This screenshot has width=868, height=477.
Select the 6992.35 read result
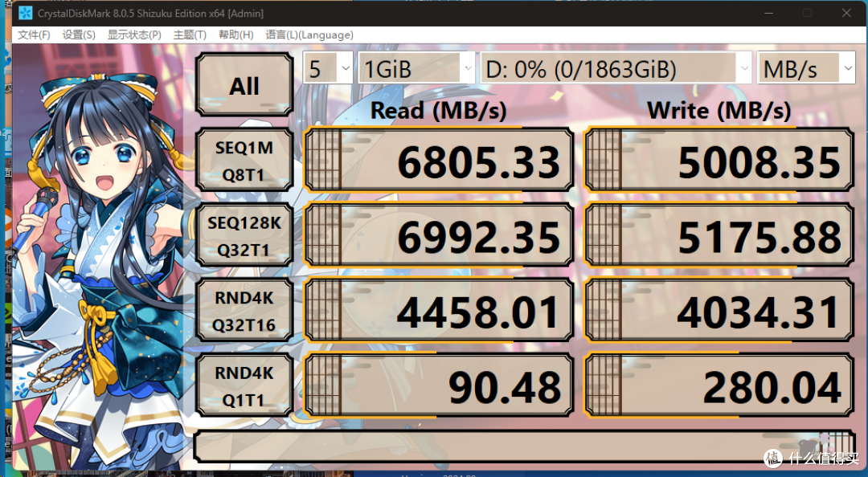[x=439, y=235]
